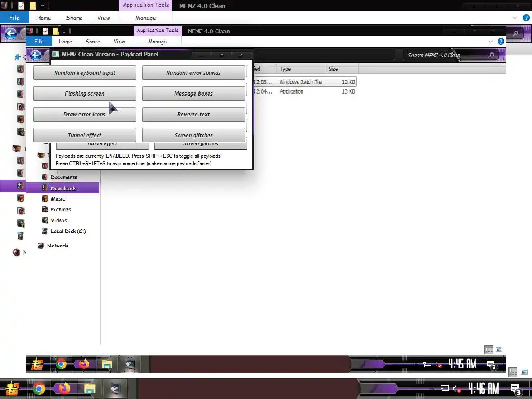Screen dimensions: 532x399
Task: Toggle the front Tunnel effect payload button
Action: point(85,135)
